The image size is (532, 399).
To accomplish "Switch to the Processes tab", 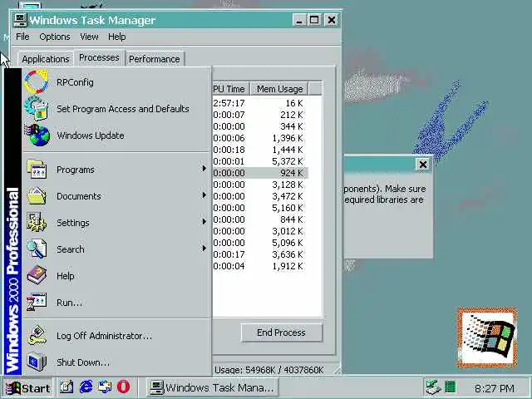I will tap(99, 57).
